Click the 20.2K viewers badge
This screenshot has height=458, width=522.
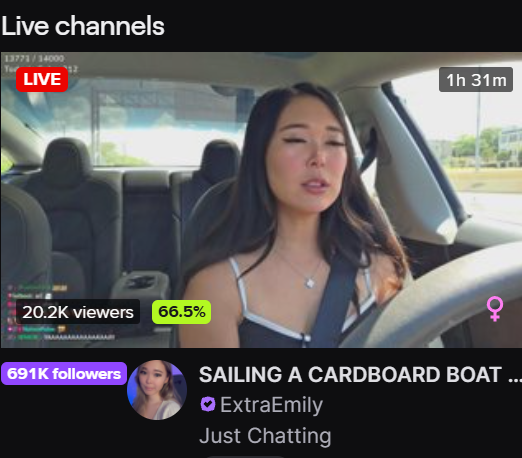point(78,312)
